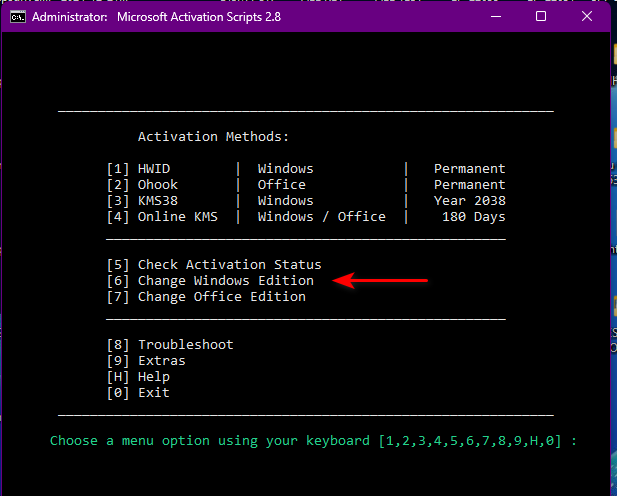Click the '180 Days' text
This screenshot has height=496, width=617.
[x=473, y=217]
